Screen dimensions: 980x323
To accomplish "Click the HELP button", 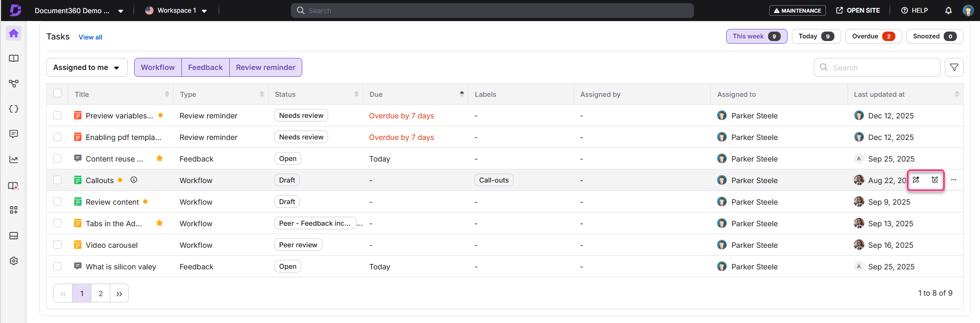I will pyautogui.click(x=914, y=11).
